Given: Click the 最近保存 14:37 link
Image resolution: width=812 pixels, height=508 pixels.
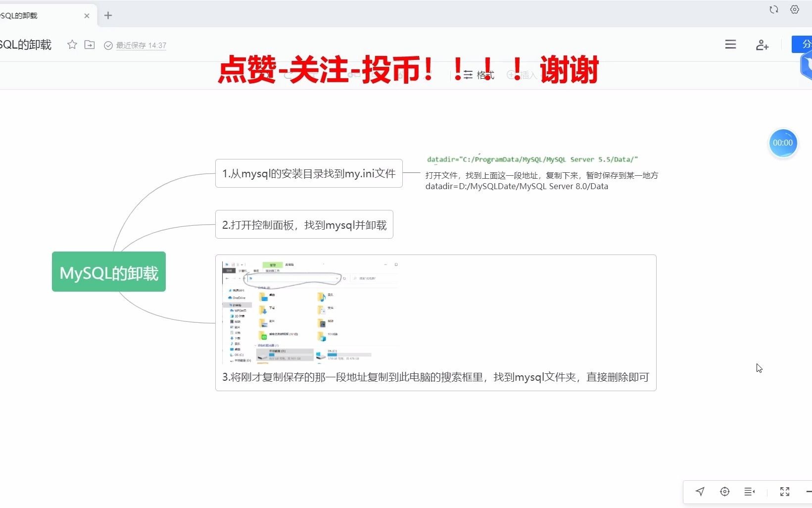Looking at the screenshot, I should tap(141, 46).
